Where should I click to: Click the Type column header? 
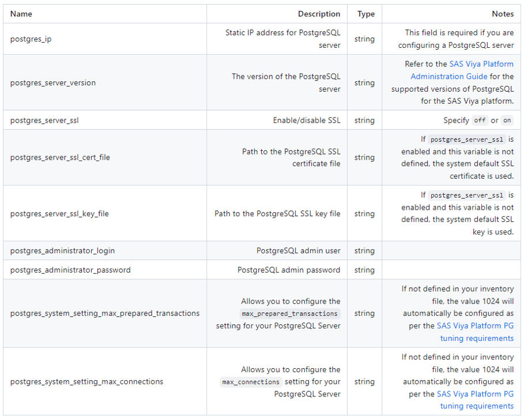(x=365, y=14)
